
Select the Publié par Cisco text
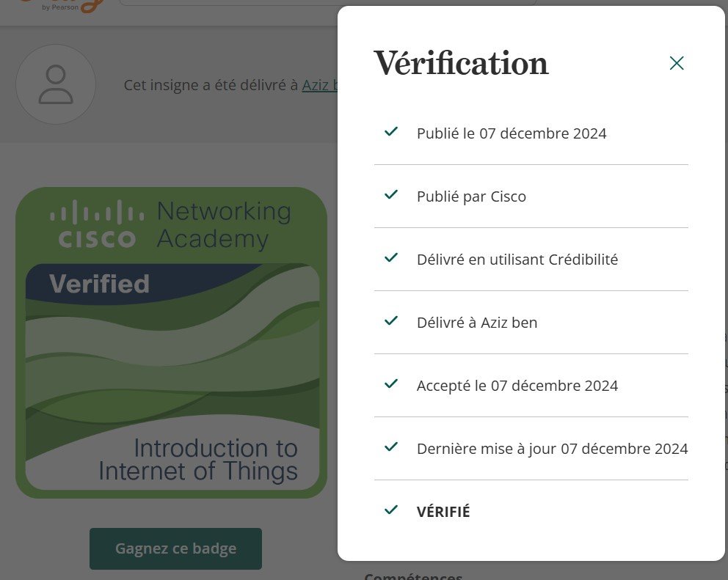471,197
